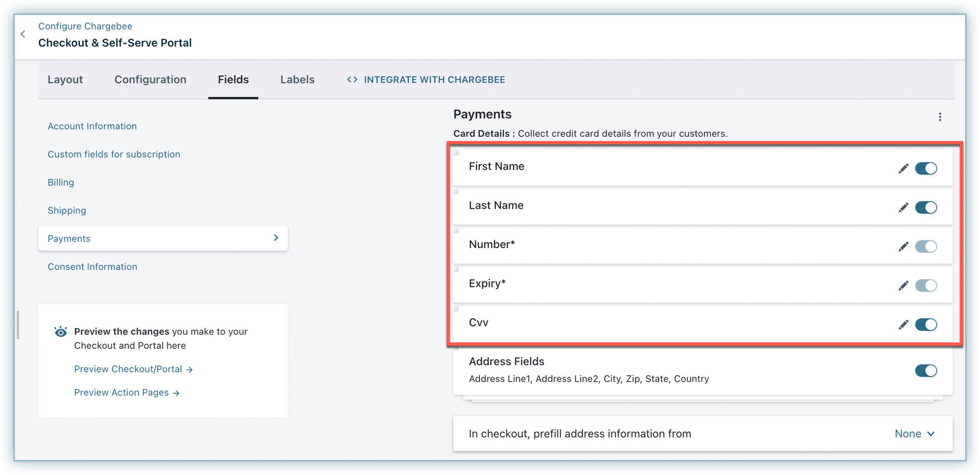This screenshot has height=475, width=980.
Task: Open the Number field editor pencil
Action: pos(903,247)
